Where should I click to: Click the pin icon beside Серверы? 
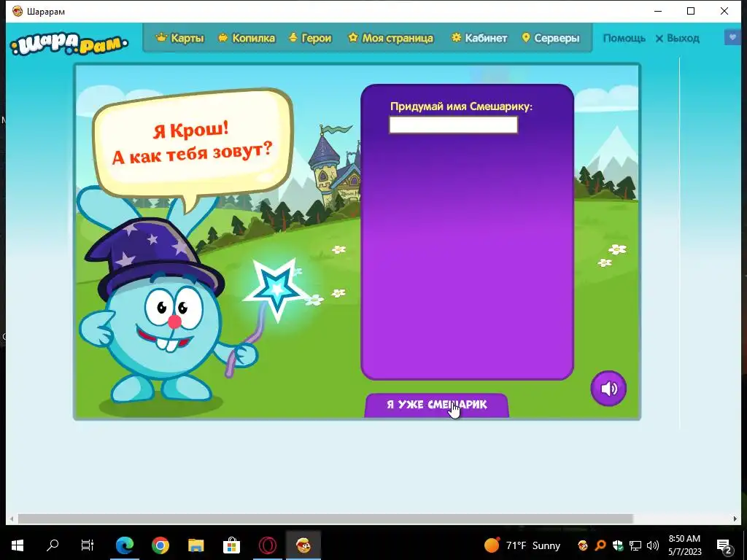click(x=525, y=38)
